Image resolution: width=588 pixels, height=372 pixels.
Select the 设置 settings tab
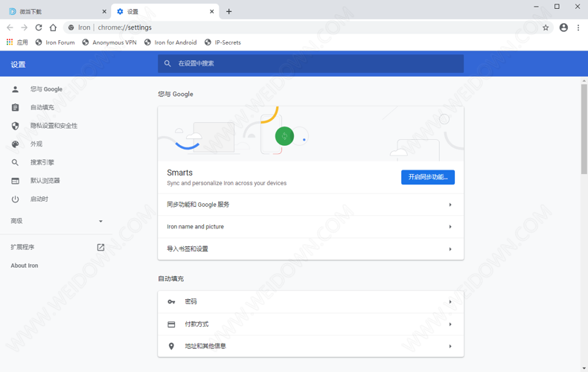(165, 12)
